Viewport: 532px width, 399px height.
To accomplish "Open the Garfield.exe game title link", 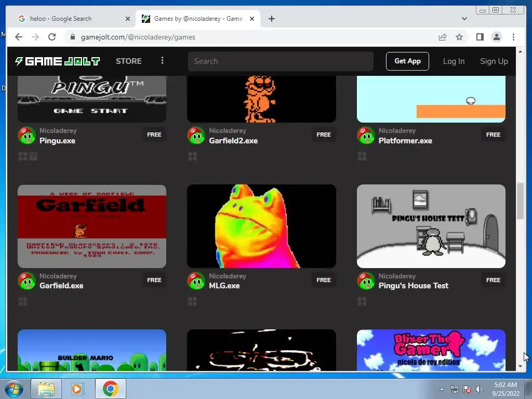I will [x=61, y=286].
